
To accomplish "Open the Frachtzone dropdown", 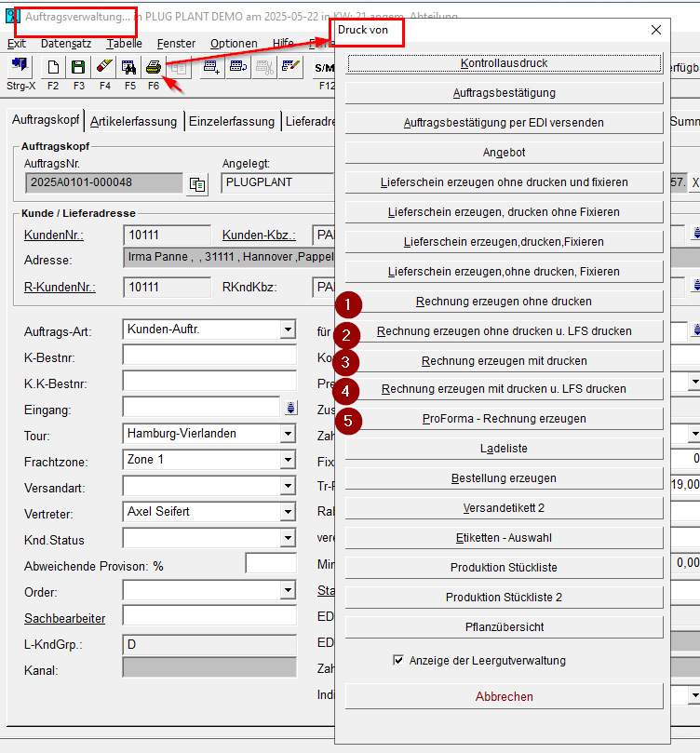I will coord(288,461).
